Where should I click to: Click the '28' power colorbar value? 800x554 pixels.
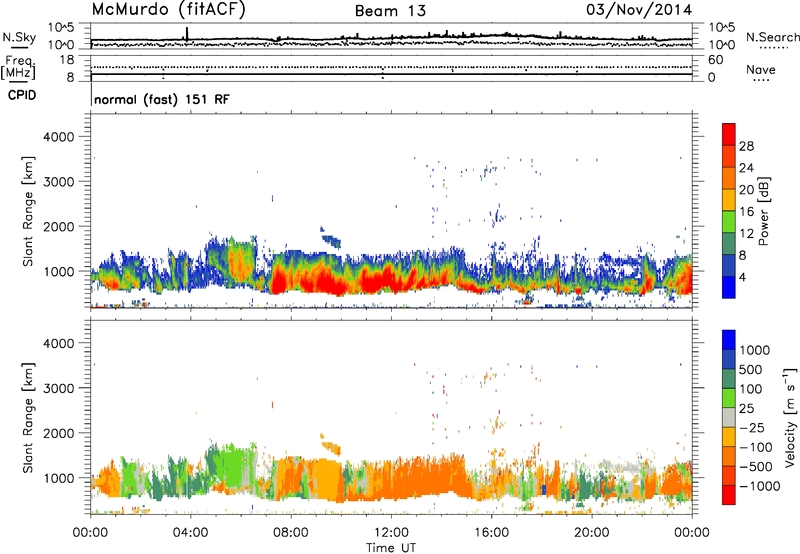[x=746, y=146]
